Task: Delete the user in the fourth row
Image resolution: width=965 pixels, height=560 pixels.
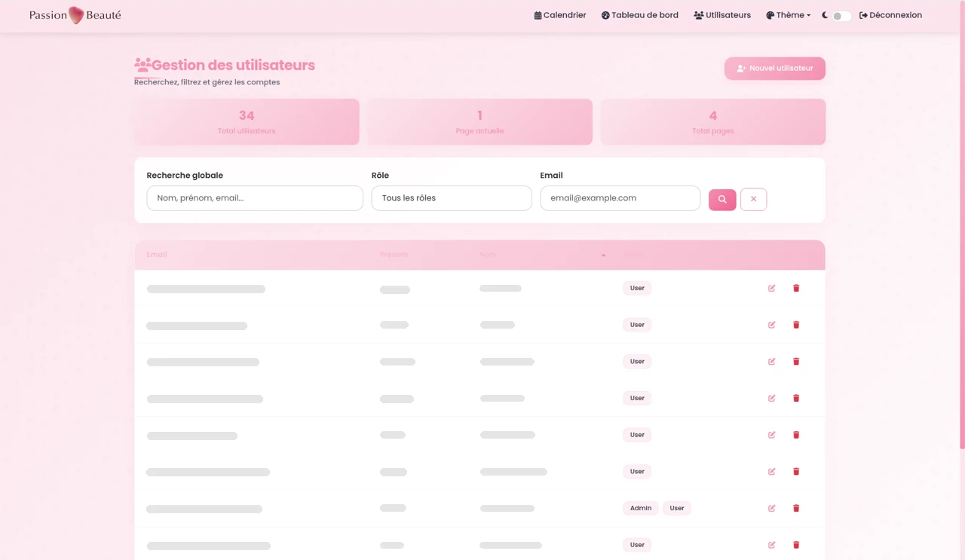Action: coord(796,398)
